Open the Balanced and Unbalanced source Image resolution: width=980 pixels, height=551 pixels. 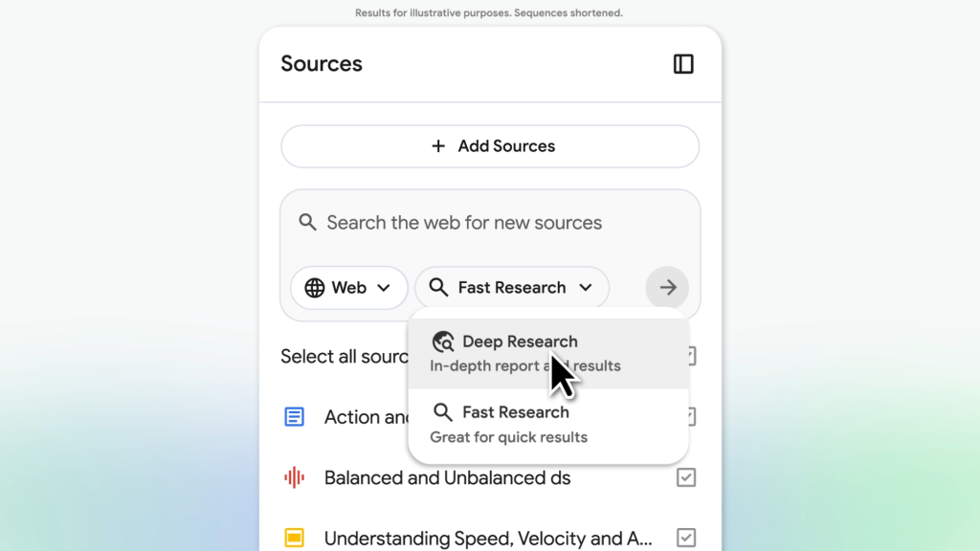click(447, 477)
